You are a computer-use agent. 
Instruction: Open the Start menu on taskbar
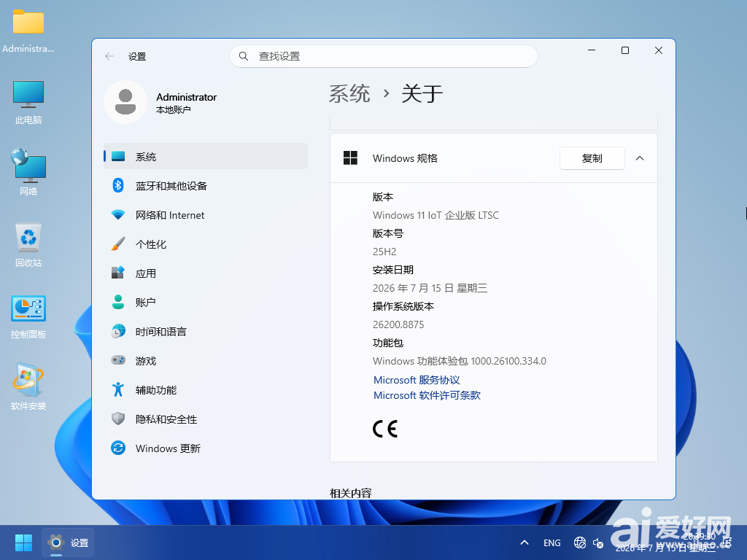click(23, 542)
